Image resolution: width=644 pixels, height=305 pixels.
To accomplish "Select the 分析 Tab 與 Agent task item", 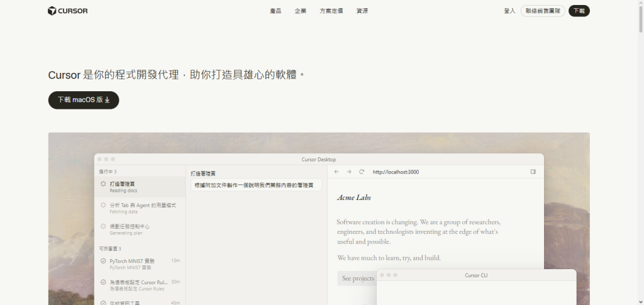I will [140, 208].
